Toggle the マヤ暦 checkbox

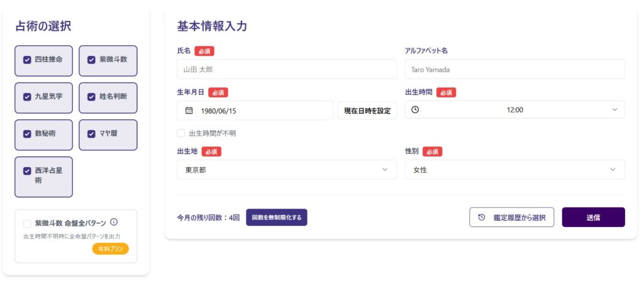pyautogui.click(x=91, y=134)
